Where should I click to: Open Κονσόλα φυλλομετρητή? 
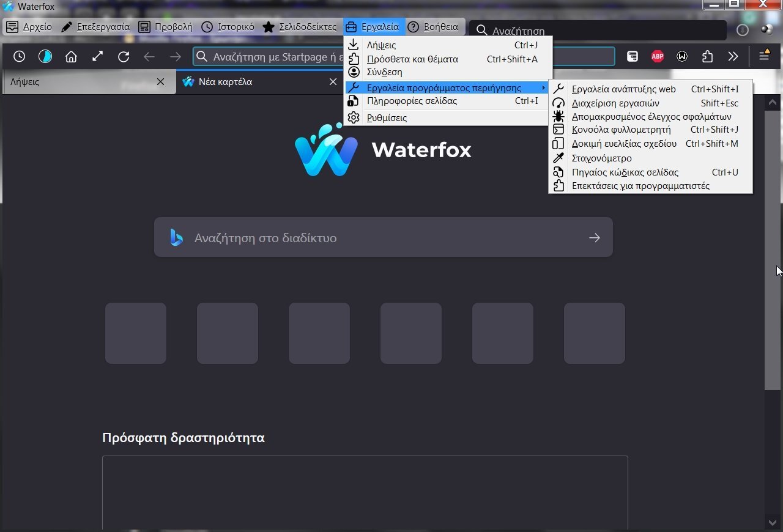click(x=650, y=130)
